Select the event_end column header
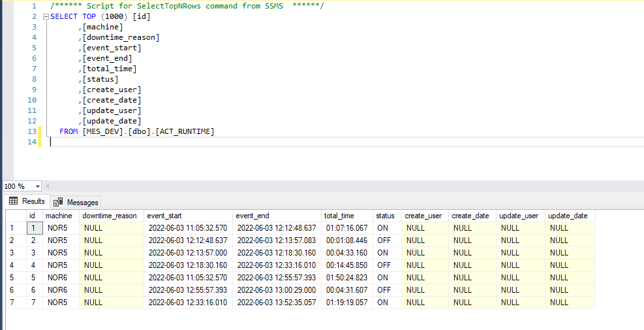 (277, 216)
